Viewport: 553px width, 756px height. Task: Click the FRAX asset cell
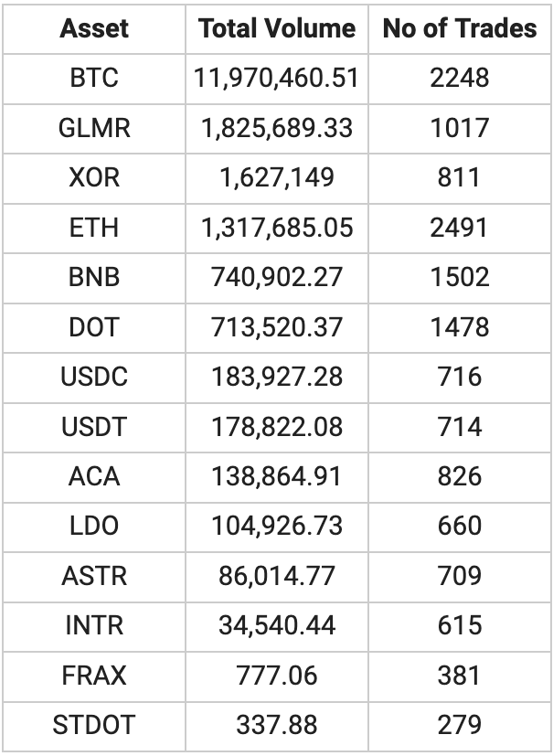tap(94, 676)
